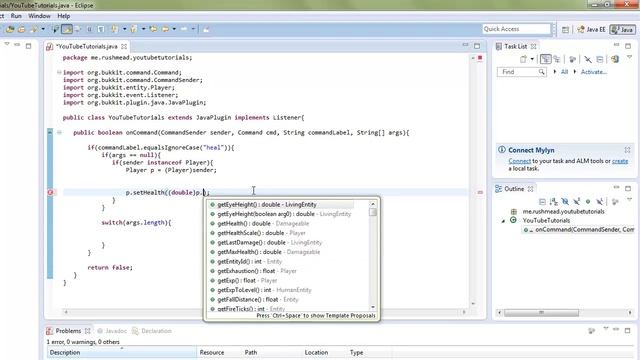The image size is (640, 360).
Task: Click the Connect link in Mylyn
Action: 520,161
